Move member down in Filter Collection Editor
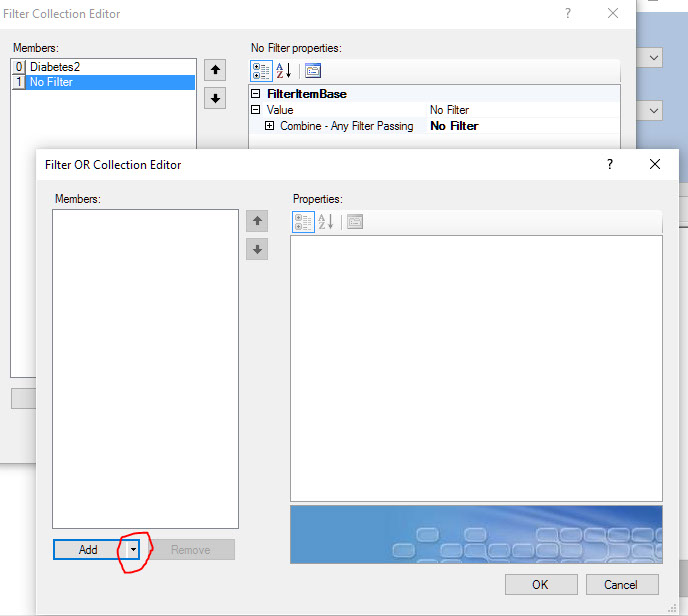The width and height of the screenshot is (688, 616). tap(214, 98)
